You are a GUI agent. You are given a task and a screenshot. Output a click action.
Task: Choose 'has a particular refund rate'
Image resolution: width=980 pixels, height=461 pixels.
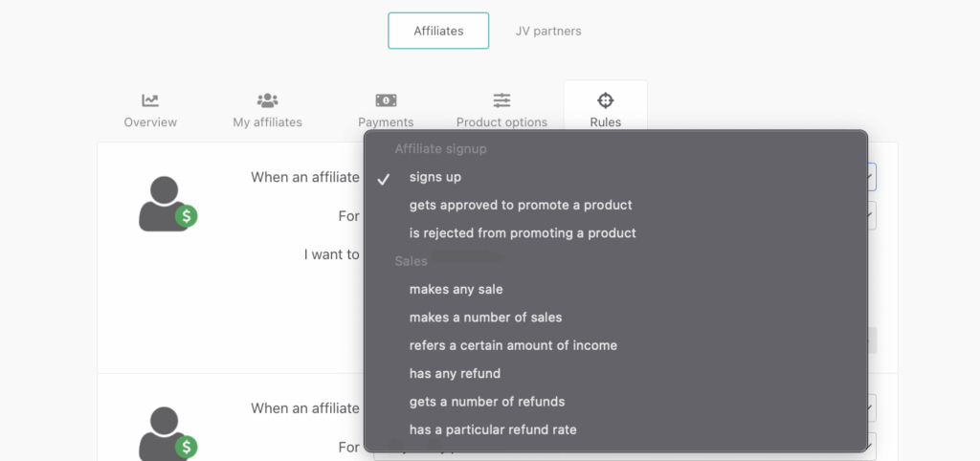pyautogui.click(x=493, y=429)
